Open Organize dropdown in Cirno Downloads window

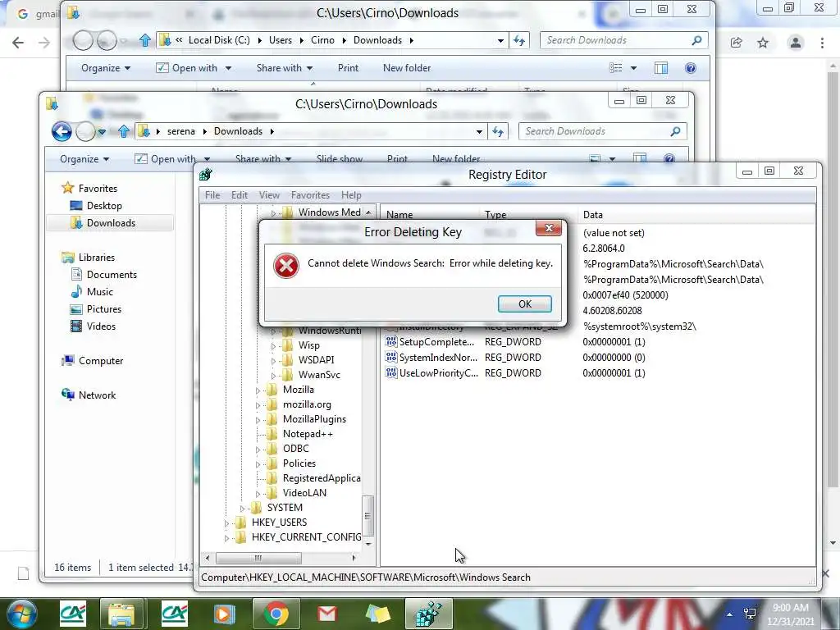tap(106, 68)
